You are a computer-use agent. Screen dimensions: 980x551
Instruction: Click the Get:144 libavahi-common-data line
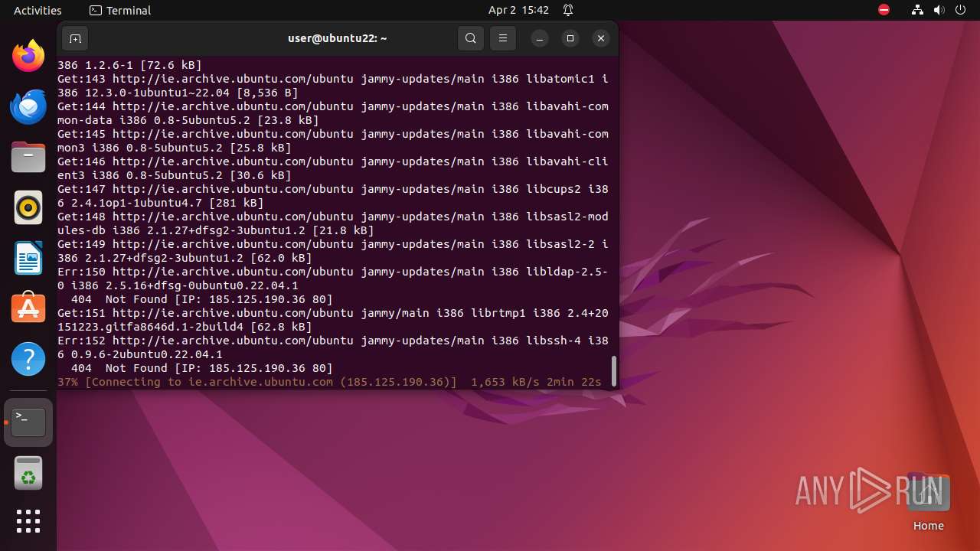point(333,113)
